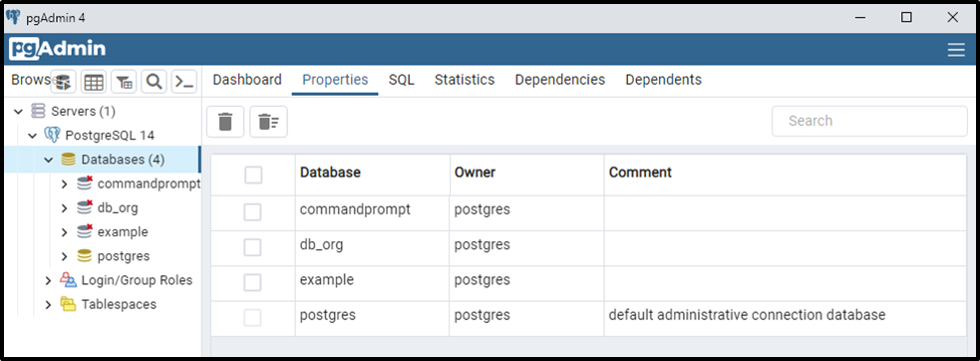Select Login/Group Roles tree label
The image size is (980, 361).
[x=137, y=280]
